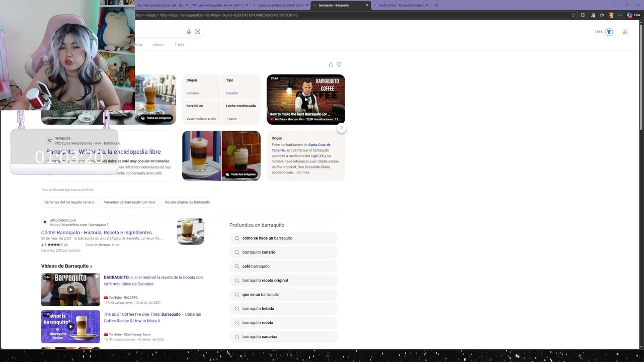Click the browser profile avatar icon
The width and height of the screenshot is (644, 362).
coord(611,15)
